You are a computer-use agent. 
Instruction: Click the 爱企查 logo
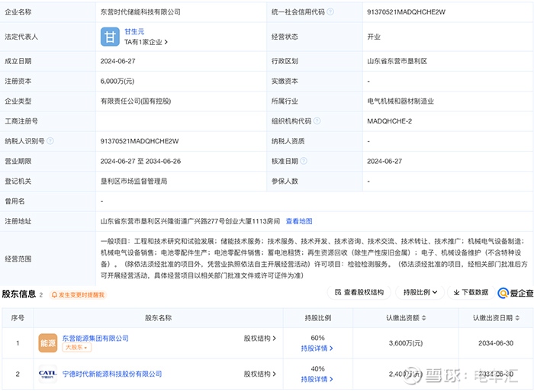click(x=516, y=293)
